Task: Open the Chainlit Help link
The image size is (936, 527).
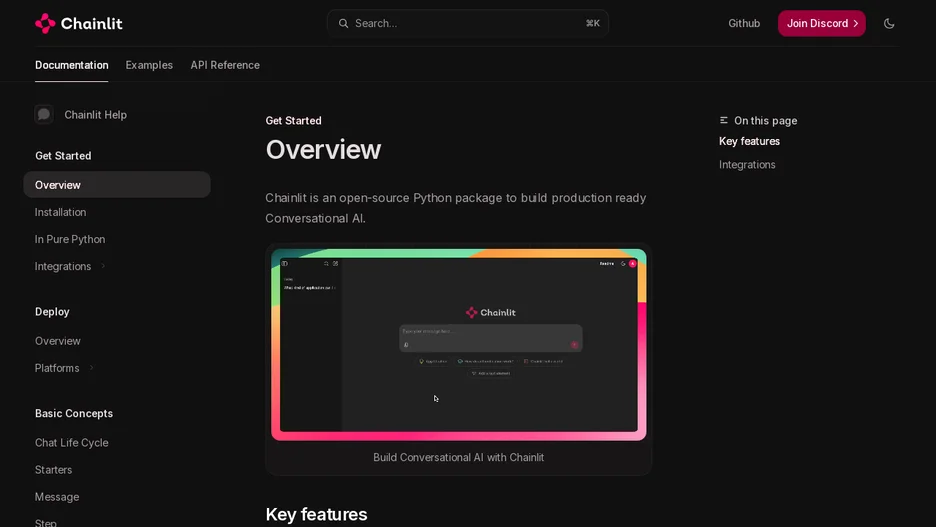Action: [96, 115]
